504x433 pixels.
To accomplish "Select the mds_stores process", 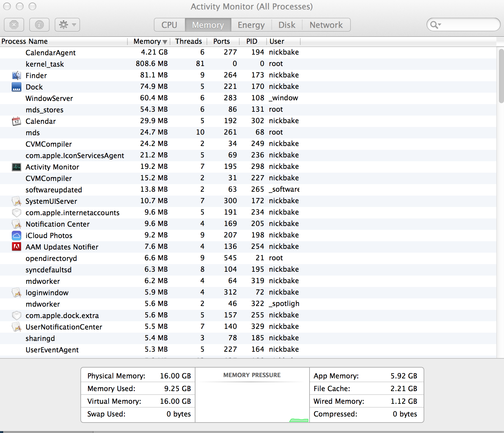I will [248, 110].
